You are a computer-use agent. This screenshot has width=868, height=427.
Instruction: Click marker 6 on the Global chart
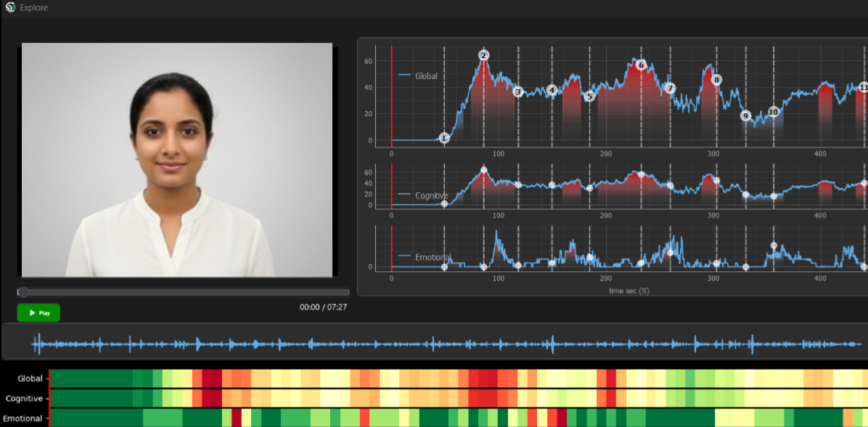(641, 65)
